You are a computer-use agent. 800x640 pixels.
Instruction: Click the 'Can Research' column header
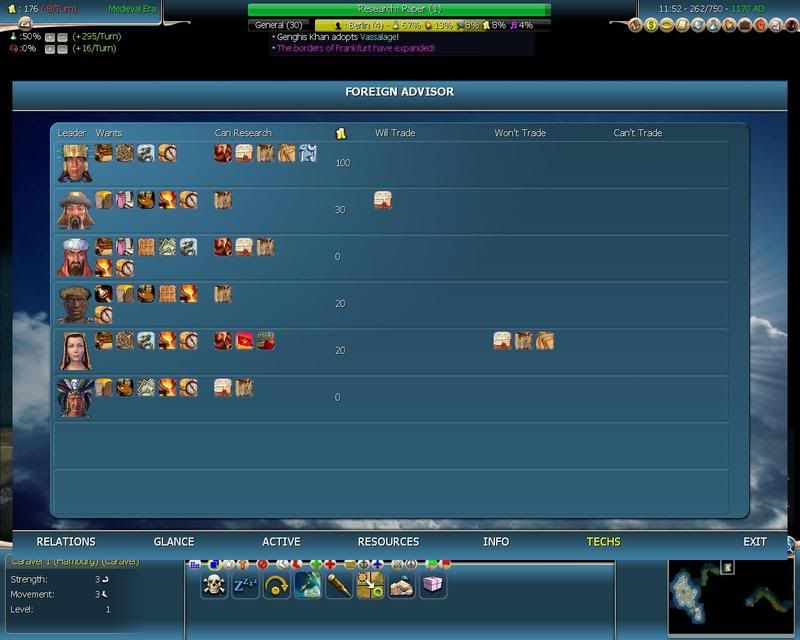coord(243,133)
